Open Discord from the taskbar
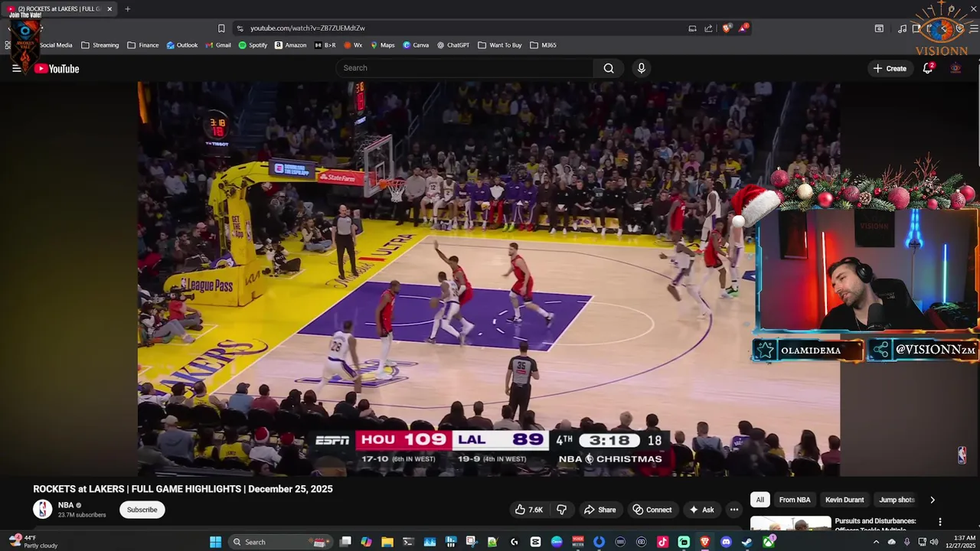The height and width of the screenshot is (551, 980). pos(726,542)
